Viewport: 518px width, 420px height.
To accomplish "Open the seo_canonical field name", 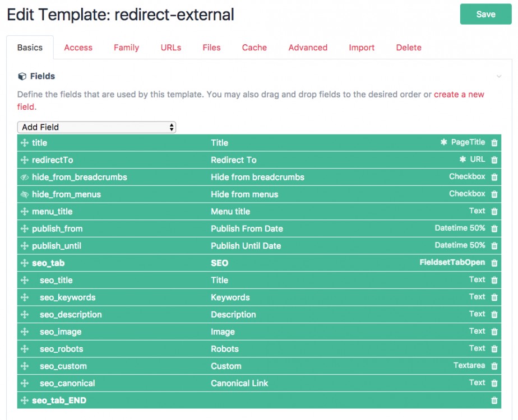I will click(67, 384).
